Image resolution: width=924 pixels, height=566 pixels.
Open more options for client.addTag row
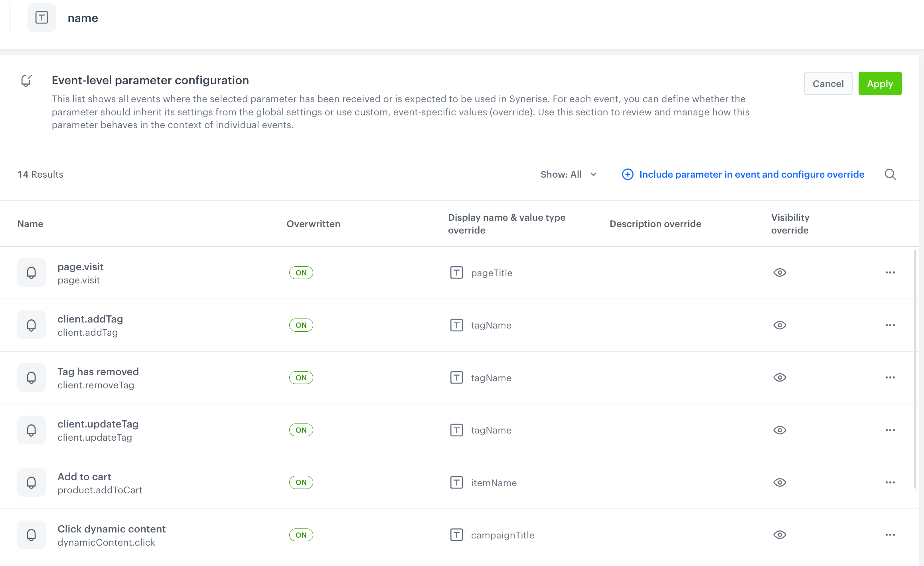tap(890, 325)
